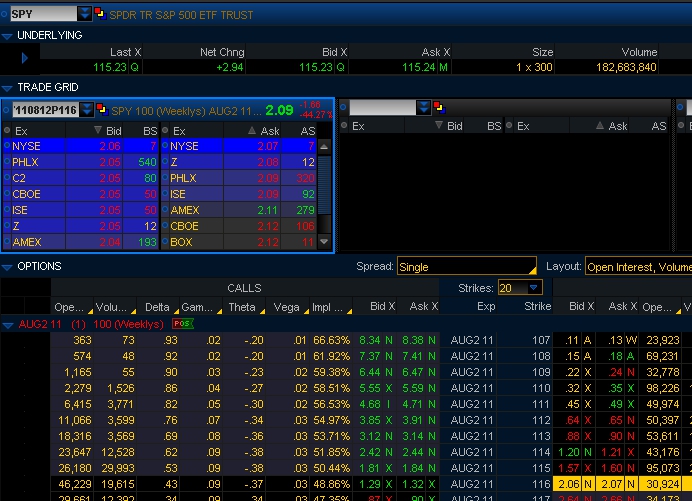The height and width of the screenshot is (501, 692).
Task: Click the underlying Last price 115.23
Action: [x=110, y=67]
